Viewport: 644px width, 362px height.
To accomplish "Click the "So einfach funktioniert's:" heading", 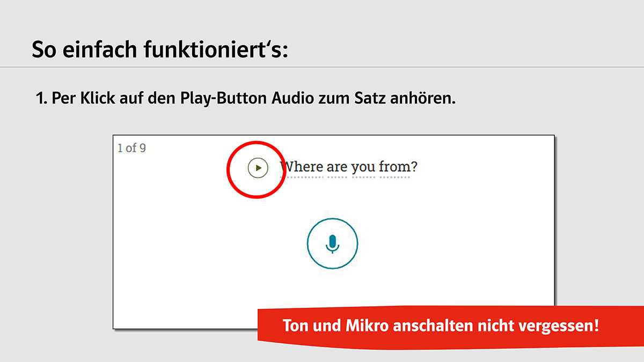I will pyautogui.click(x=160, y=49).
